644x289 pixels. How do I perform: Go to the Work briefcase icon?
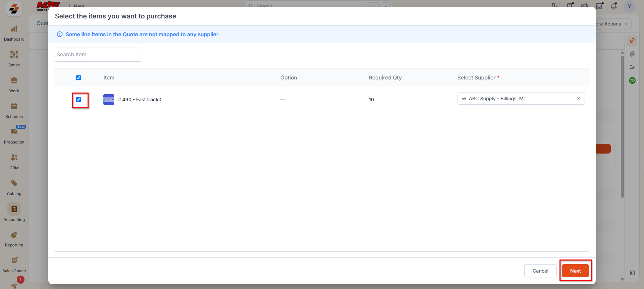14,80
